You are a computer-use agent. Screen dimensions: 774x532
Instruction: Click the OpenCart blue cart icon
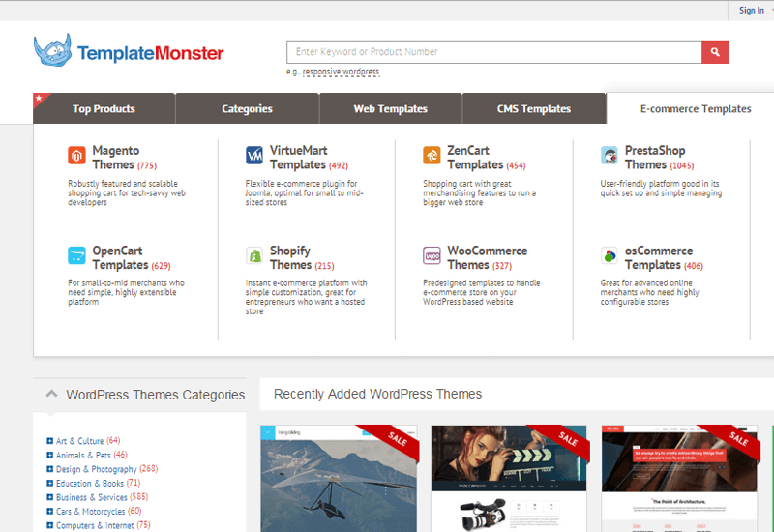pos(76,255)
